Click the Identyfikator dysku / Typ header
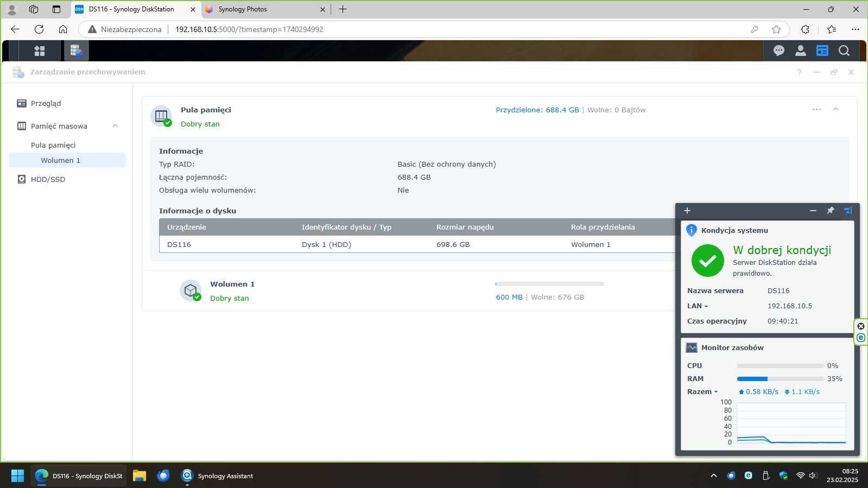 346,227
